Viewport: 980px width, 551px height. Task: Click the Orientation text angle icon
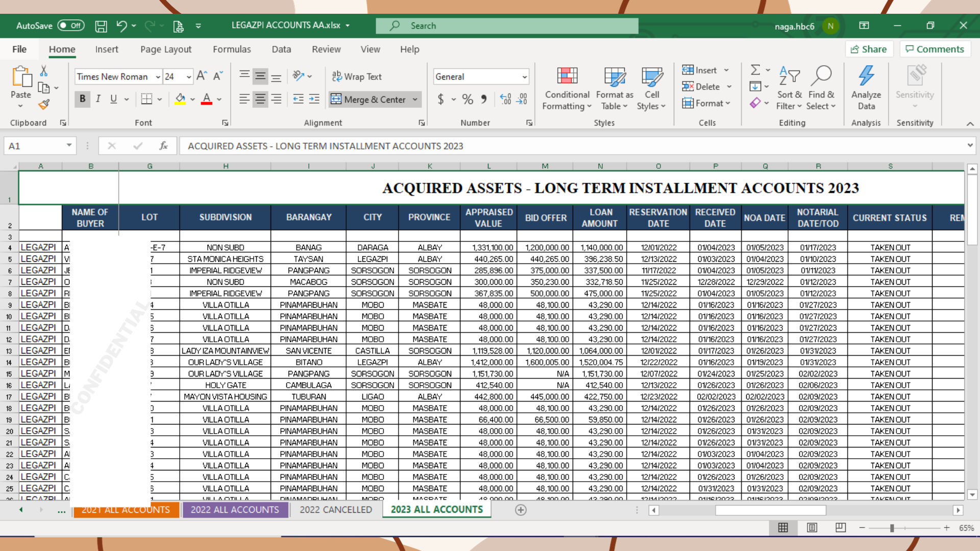pos(299,76)
